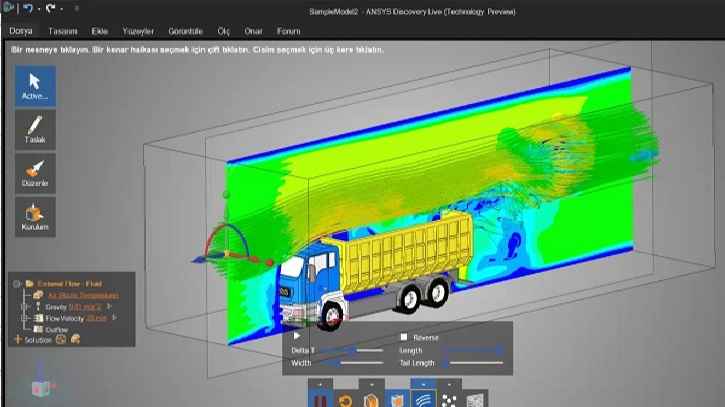Expand the Gravity tree item

(x=25, y=306)
